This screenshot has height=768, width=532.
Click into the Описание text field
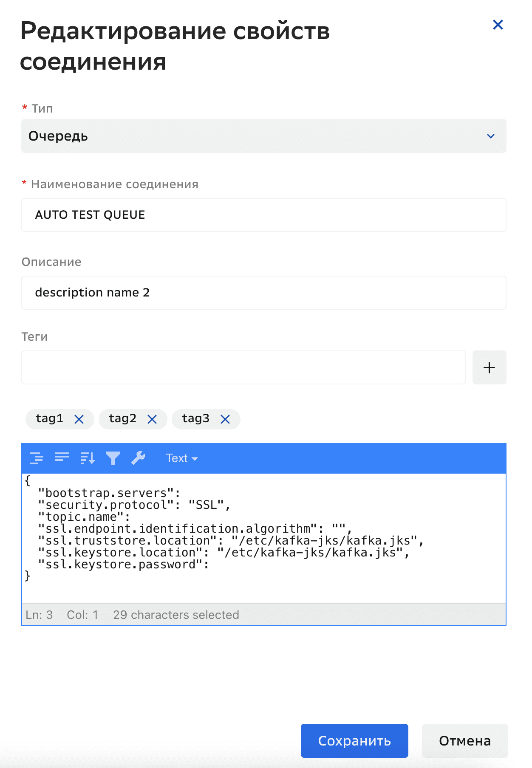[263, 293]
